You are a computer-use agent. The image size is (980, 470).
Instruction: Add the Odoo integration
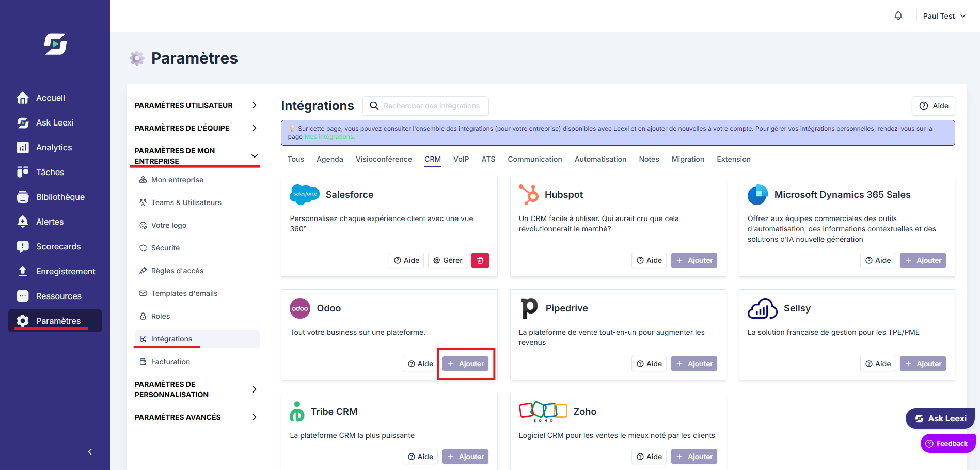[466, 364]
